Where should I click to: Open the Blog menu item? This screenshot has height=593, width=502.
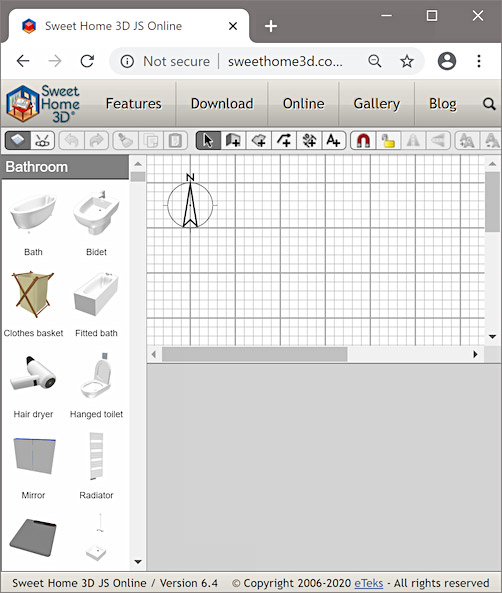point(443,104)
